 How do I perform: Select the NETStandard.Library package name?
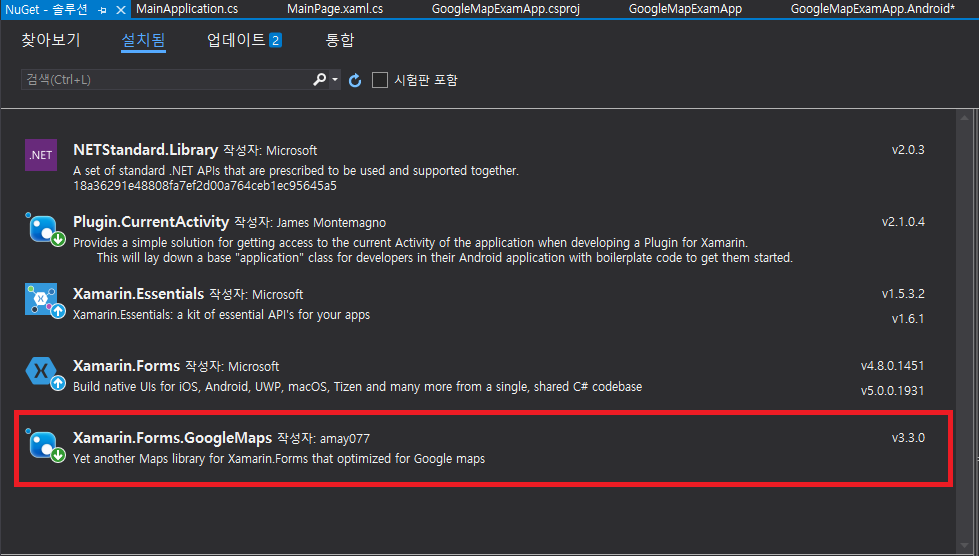click(145, 150)
